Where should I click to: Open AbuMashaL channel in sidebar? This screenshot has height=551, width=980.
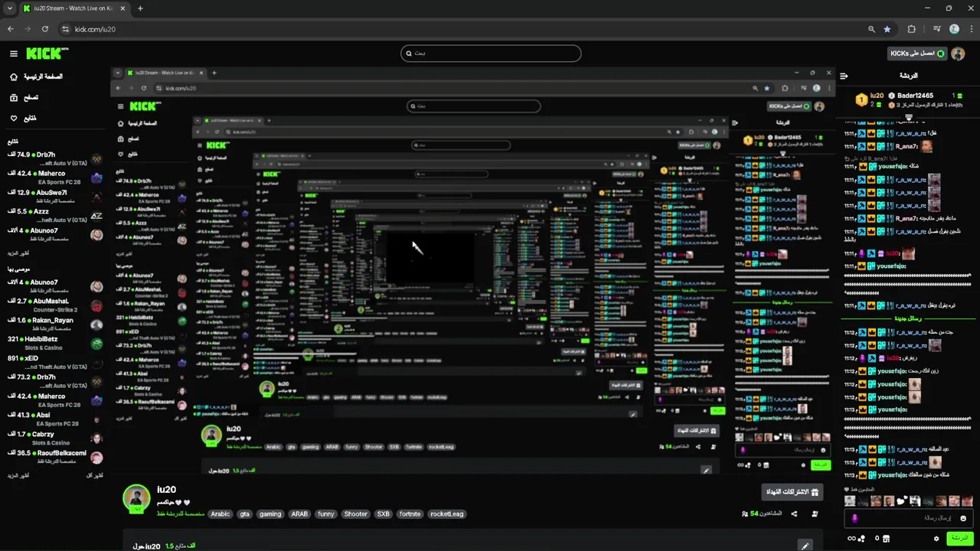pyautogui.click(x=54, y=306)
